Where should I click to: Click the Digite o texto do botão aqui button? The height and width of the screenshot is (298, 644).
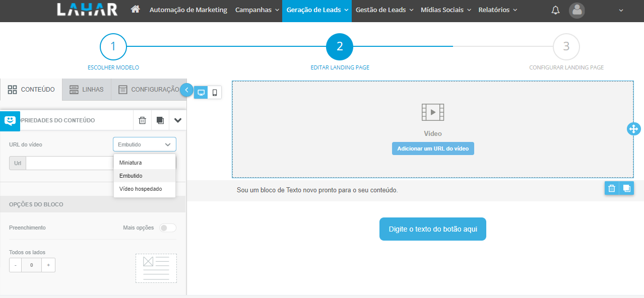(433, 229)
